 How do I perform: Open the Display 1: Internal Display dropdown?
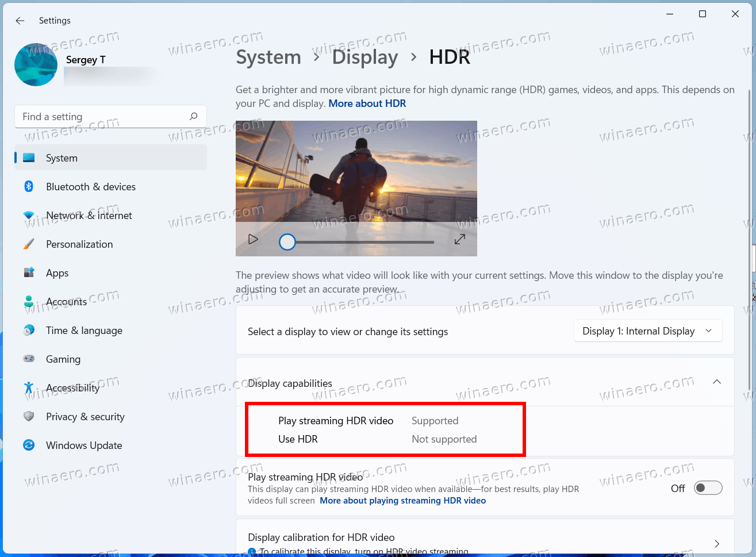(x=647, y=331)
